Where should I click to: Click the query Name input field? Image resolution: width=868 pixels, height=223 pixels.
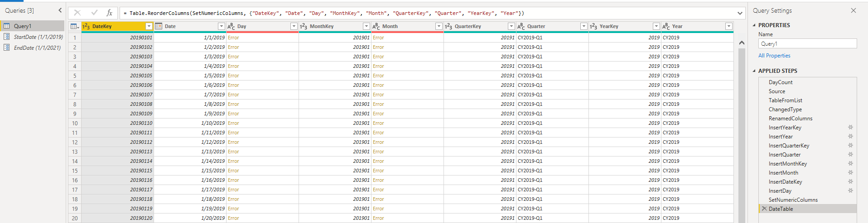(x=807, y=44)
